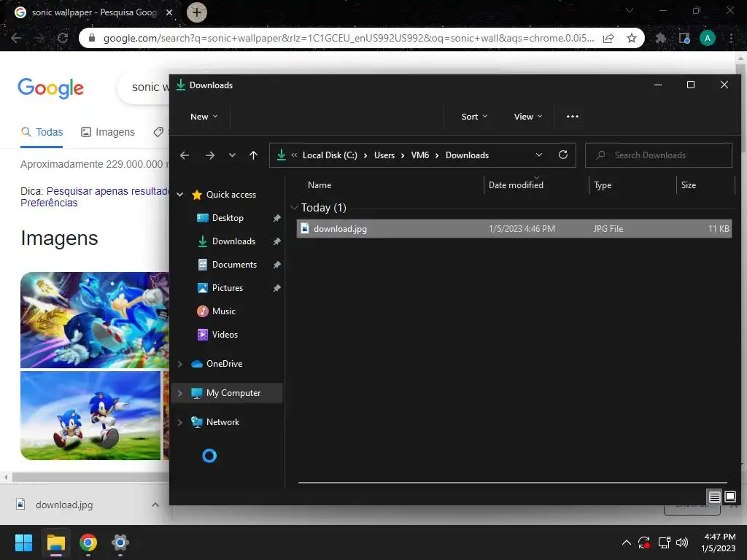Open first Sonic image thumbnail
Screen dimensions: 747x560
point(95,320)
